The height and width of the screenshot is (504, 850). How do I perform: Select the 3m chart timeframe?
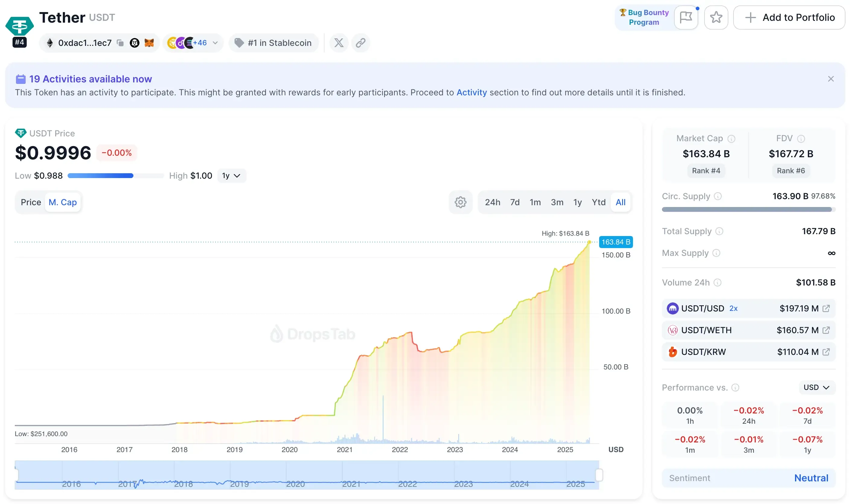click(x=557, y=202)
